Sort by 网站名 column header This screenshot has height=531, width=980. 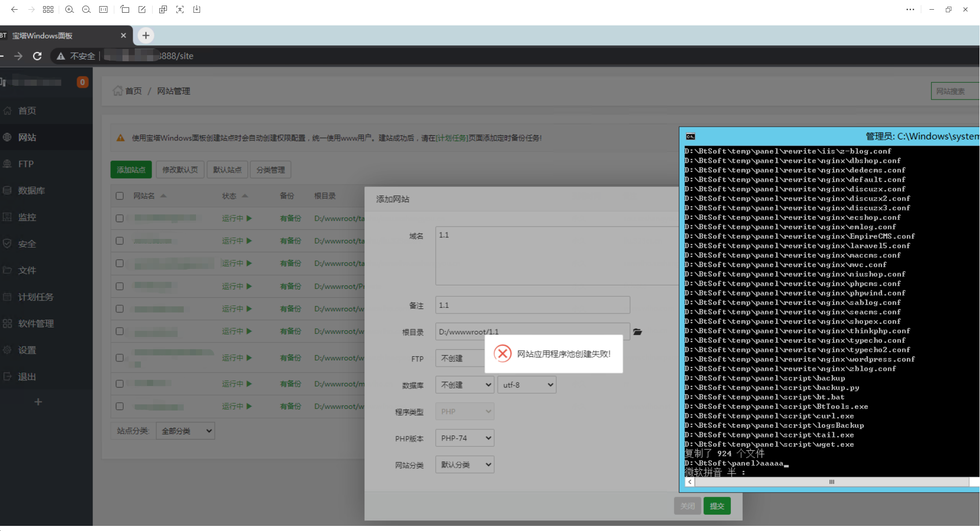150,196
